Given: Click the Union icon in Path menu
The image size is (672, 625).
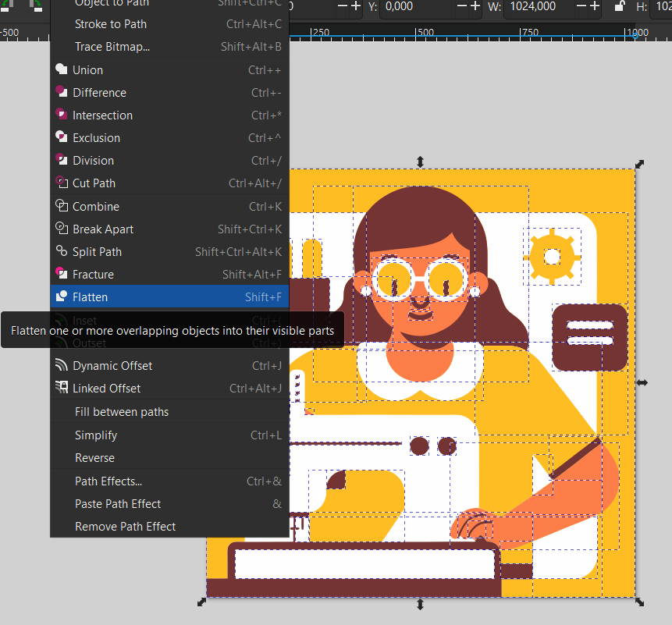Looking at the screenshot, I should pyautogui.click(x=62, y=69).
